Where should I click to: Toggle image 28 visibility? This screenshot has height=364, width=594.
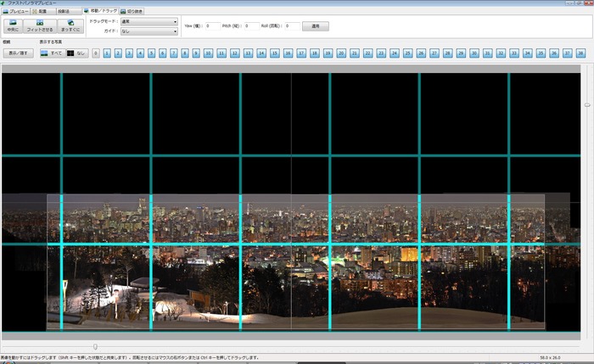447,53
